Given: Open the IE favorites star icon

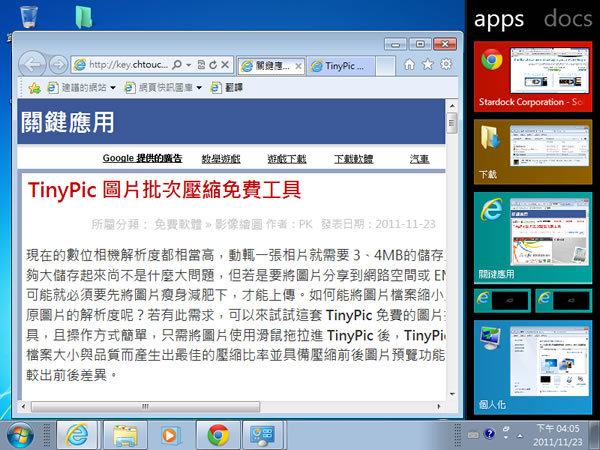Looking at the screenshot, I should 427,65.
